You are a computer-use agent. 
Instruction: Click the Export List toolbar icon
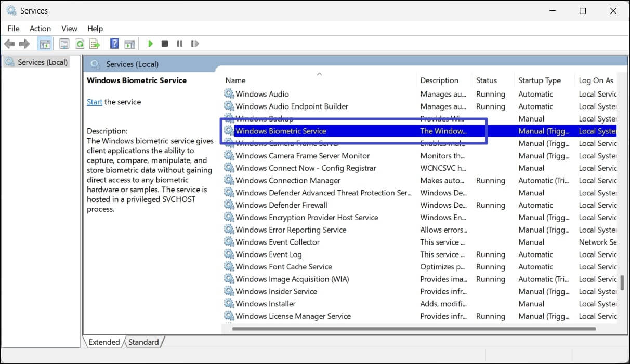click(94, 44)
